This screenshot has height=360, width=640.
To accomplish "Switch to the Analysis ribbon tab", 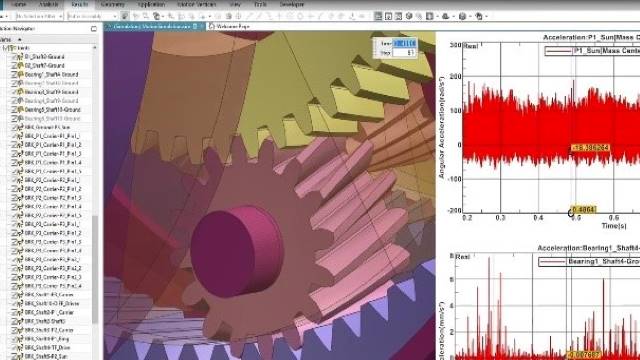I will coord(48,4).
